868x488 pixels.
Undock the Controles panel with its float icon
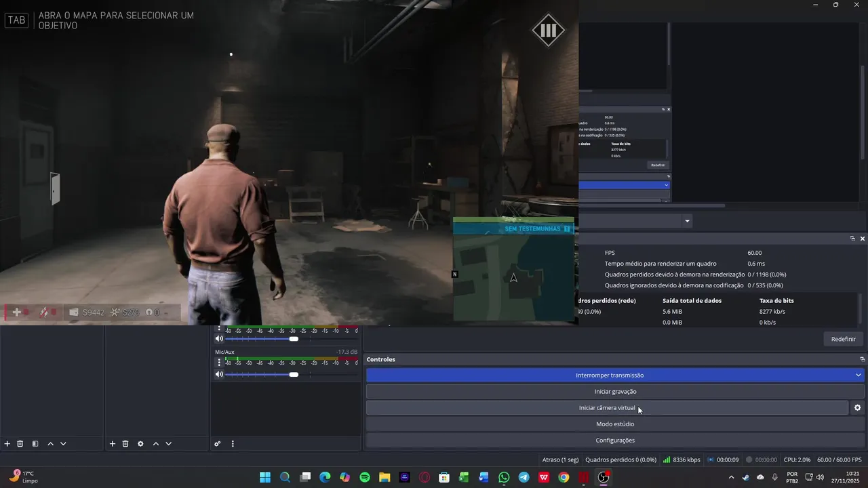click(862, 359)
